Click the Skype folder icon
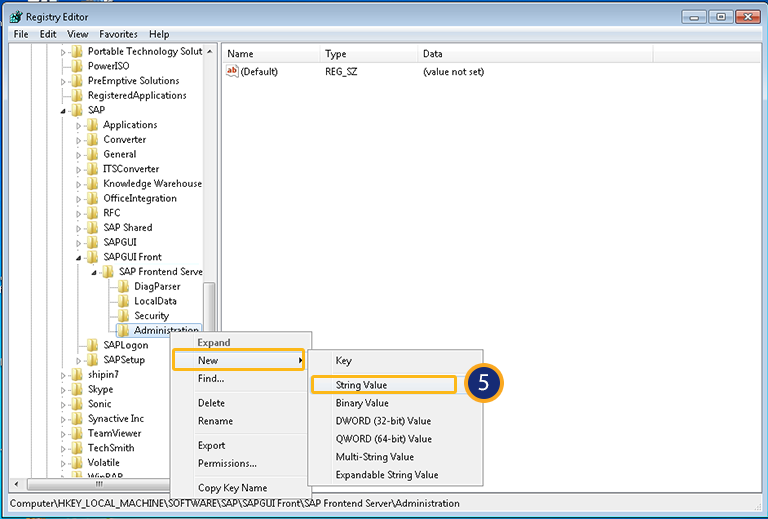The height and width of the screenshot is (519, 768). click(77, 389)
